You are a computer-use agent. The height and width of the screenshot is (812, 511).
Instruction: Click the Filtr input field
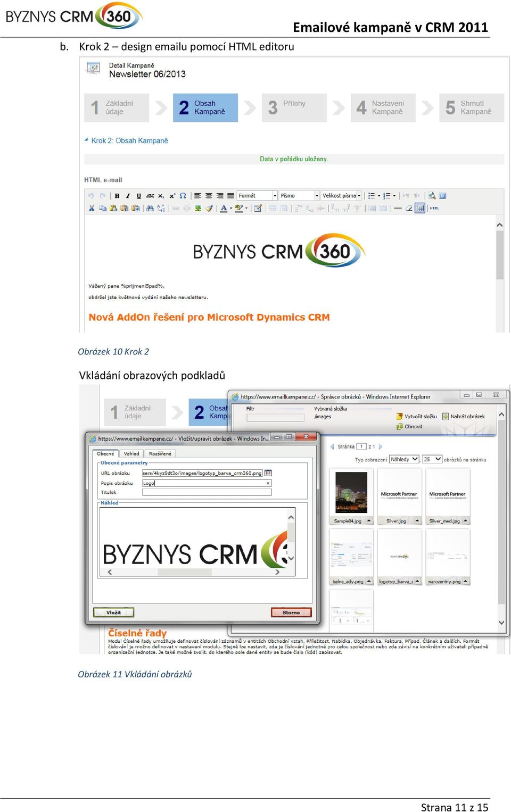click(276, 418)
